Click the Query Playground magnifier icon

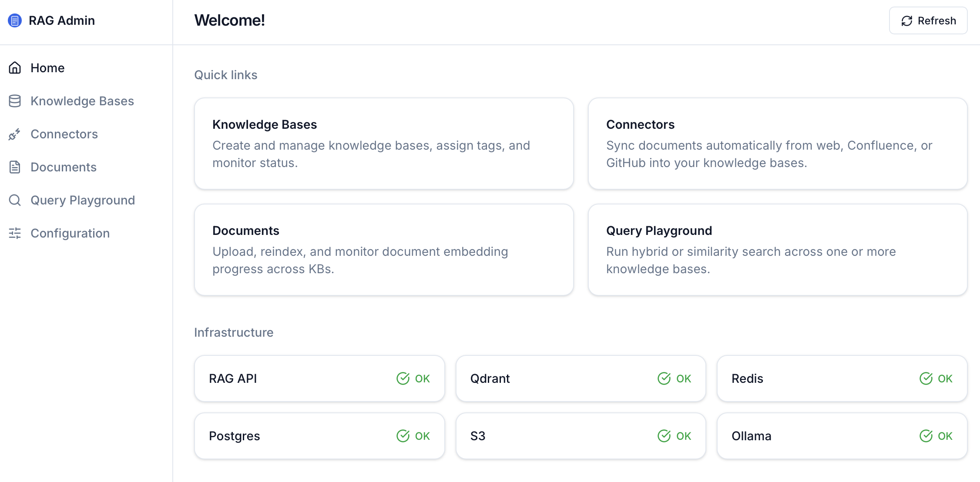point(15,200)
